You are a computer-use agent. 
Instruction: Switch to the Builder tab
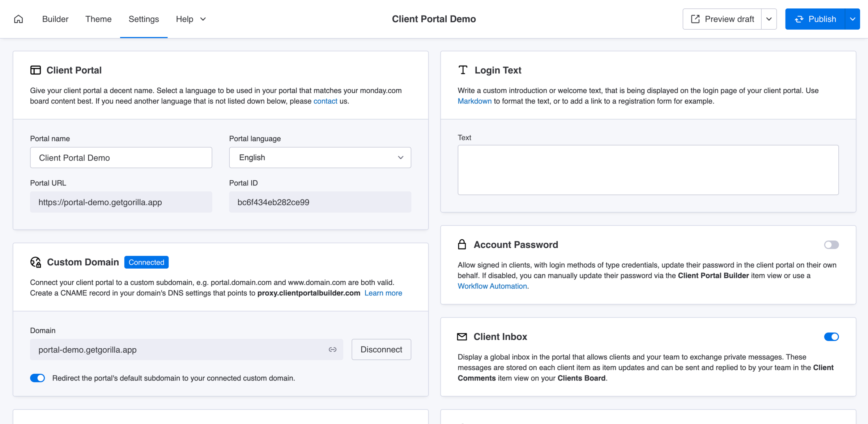[x=55, y=19]
